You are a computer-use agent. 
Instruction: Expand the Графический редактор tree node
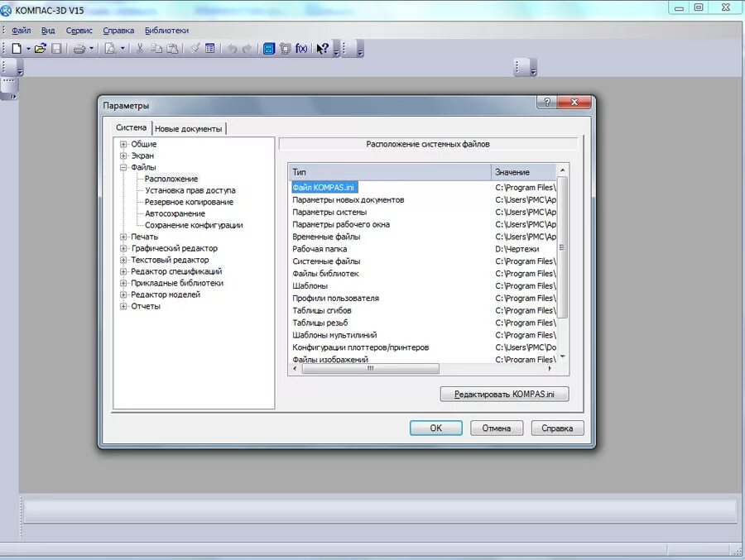[123, 248]
